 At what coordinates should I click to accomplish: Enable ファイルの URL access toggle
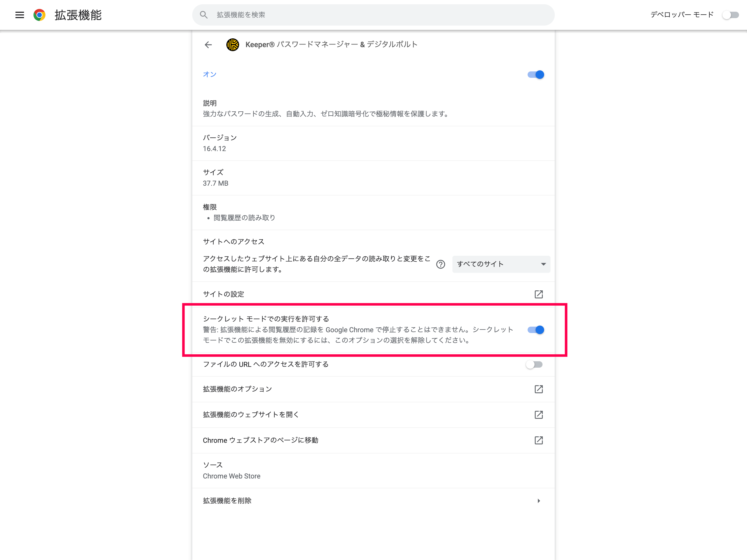pos(534,364)
